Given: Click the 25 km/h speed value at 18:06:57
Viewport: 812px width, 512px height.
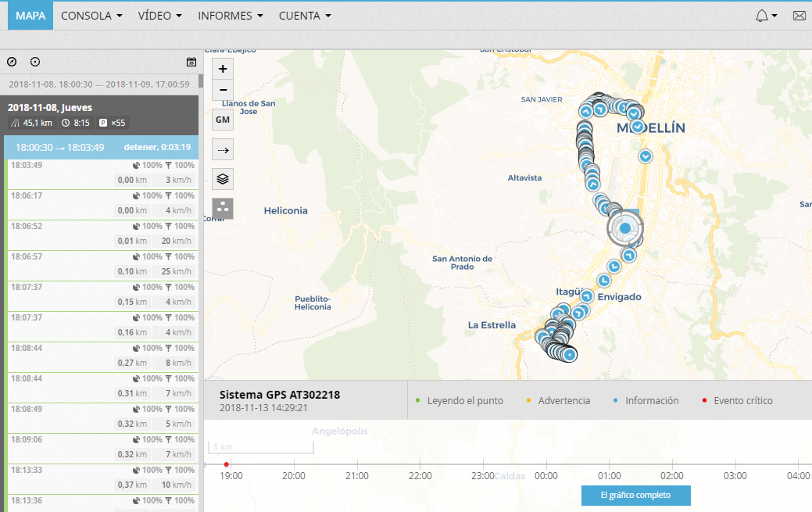Looking at the screenshot, I should tap(176, 271).
